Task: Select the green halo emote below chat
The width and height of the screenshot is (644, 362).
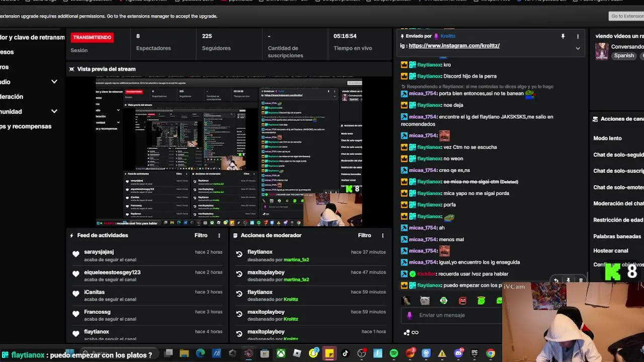Action: (x=481, y=301)
